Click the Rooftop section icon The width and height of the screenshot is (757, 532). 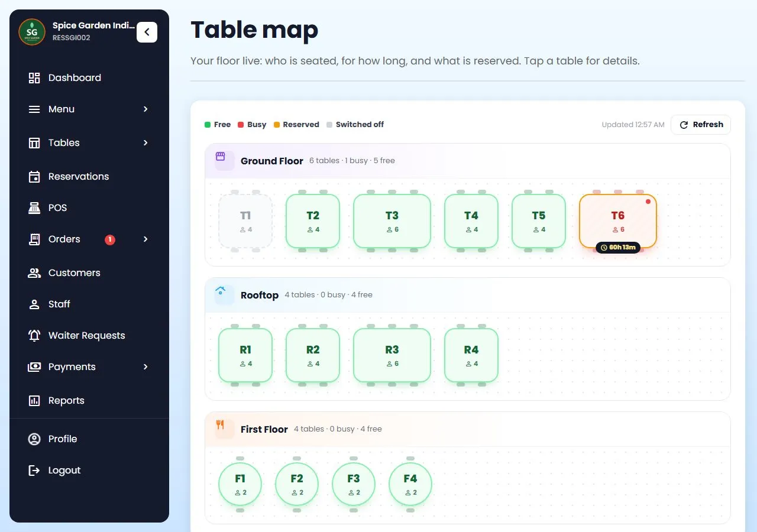221,291
